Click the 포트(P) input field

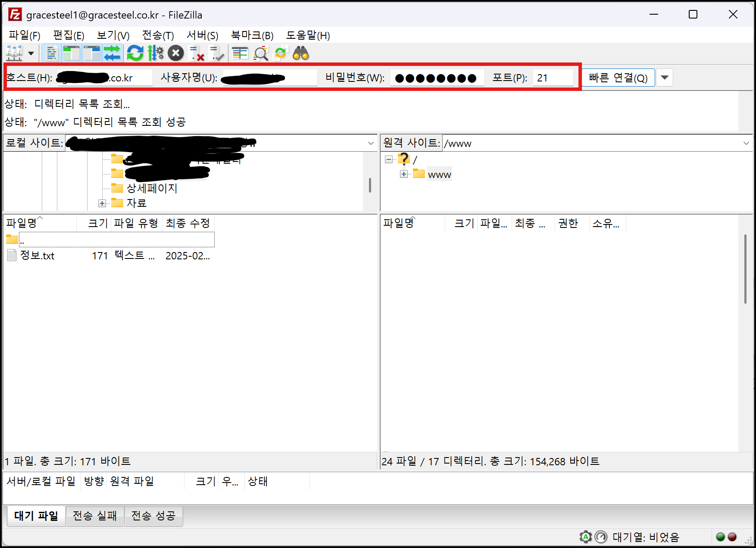553,78
